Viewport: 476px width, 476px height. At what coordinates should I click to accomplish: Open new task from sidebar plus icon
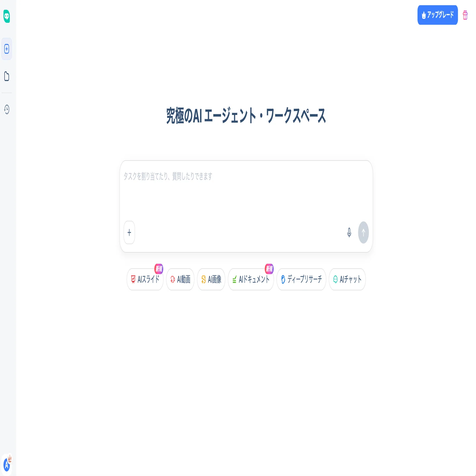pos(7,49)
